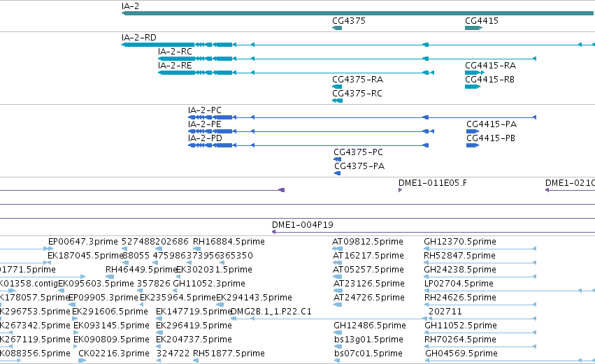Click the LP02704.5prime EST label
The image size is (595, 364).
click(459, 284)
